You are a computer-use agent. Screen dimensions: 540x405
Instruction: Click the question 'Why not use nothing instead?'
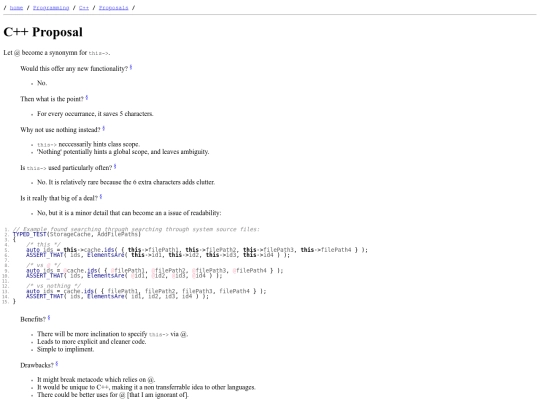tap(60, 130)
